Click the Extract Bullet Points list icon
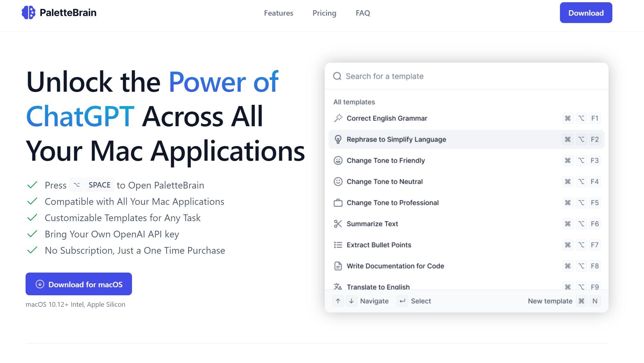Viewport: 644px width, 363px height. (x=338, y=245)
